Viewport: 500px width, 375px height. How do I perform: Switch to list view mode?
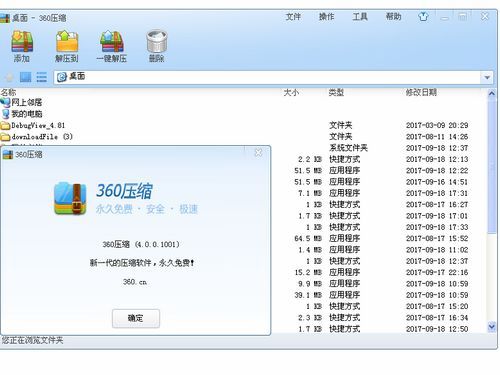[41, 77]
